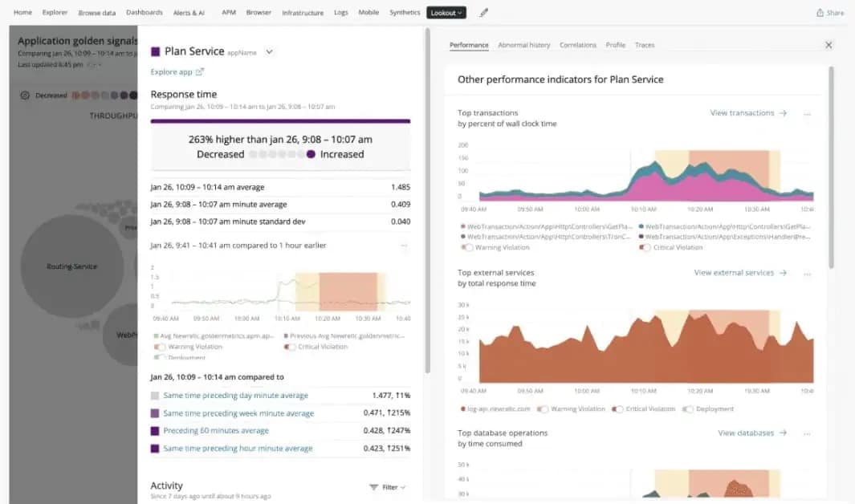This screenshot has height=504, width=855.
Task: Open the ellipsis menu for Top external services
Action: pos(807,273)
